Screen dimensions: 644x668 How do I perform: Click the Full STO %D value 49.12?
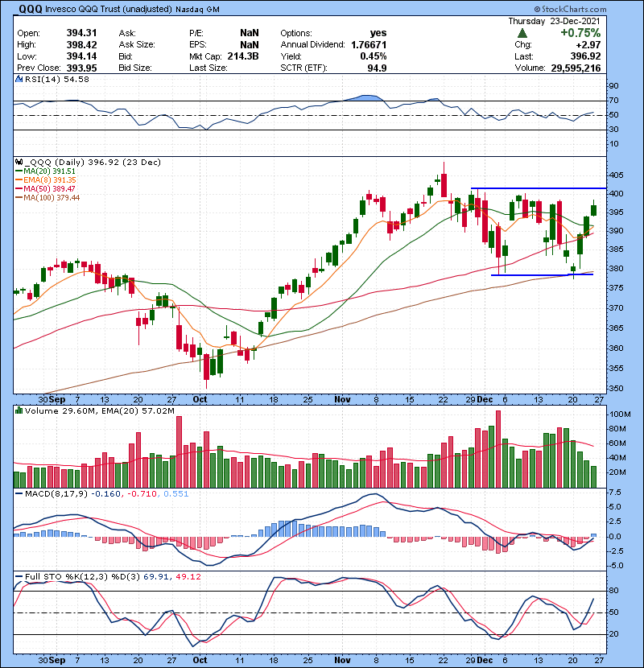tap(188, 577)
